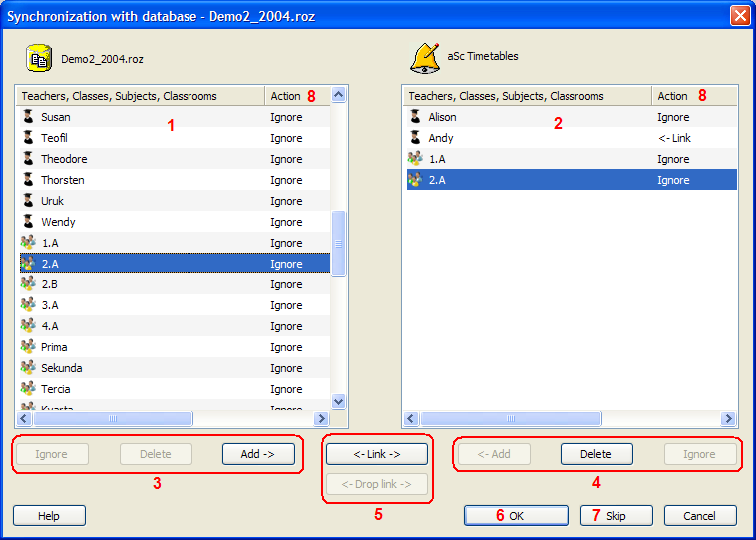Click class icon next to 2.B in left list
Image resolution: width=756 pixels, height=540 pixels.
tap(28, 284)
